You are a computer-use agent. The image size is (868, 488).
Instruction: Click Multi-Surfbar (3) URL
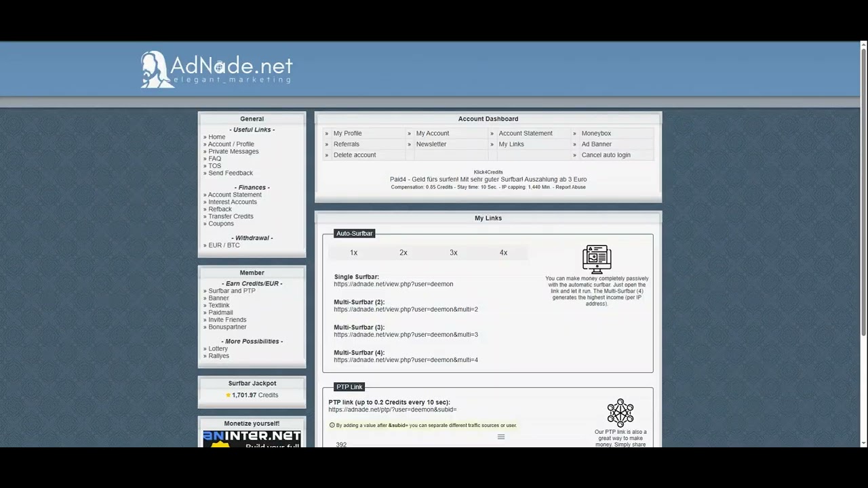[x=406, y=335]
